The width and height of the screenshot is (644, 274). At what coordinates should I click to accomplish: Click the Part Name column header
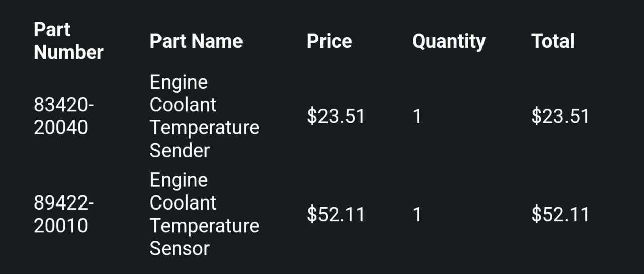click(x=196, y=41)
